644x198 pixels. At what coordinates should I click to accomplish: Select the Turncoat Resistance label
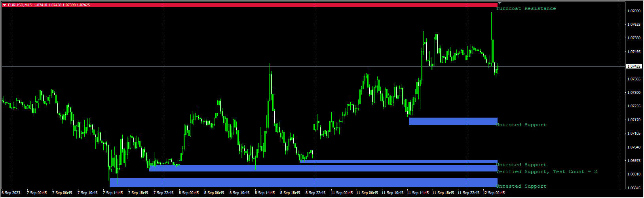coord(526,8)
